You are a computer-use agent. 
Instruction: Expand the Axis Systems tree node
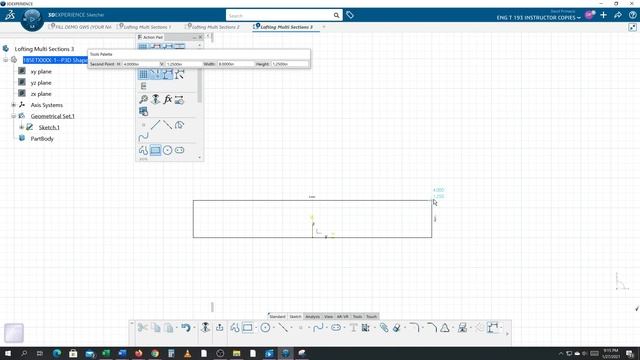point(13,105)
